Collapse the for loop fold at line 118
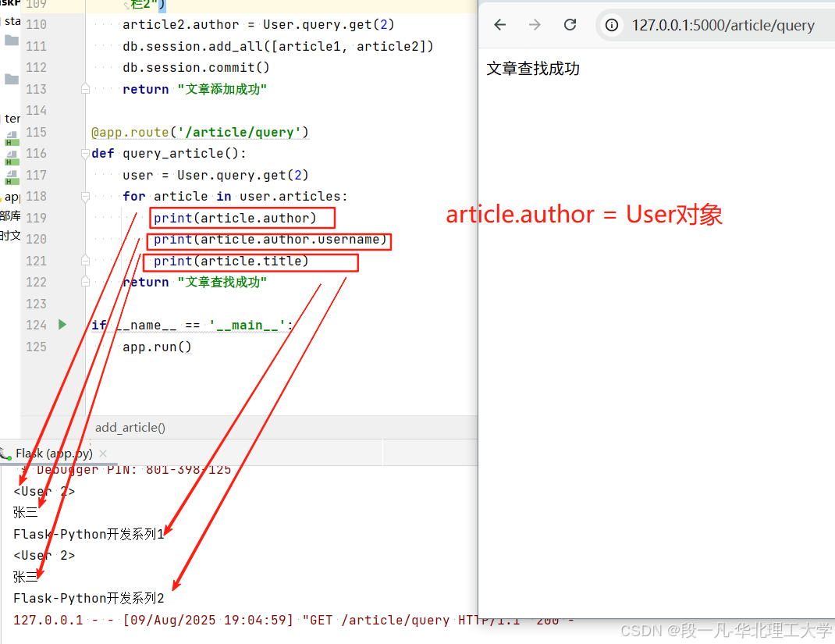 click(x=85, y=197)
